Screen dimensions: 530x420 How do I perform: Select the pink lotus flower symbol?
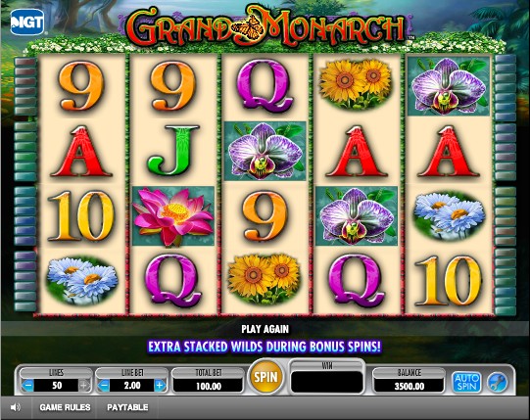[173, 216]
